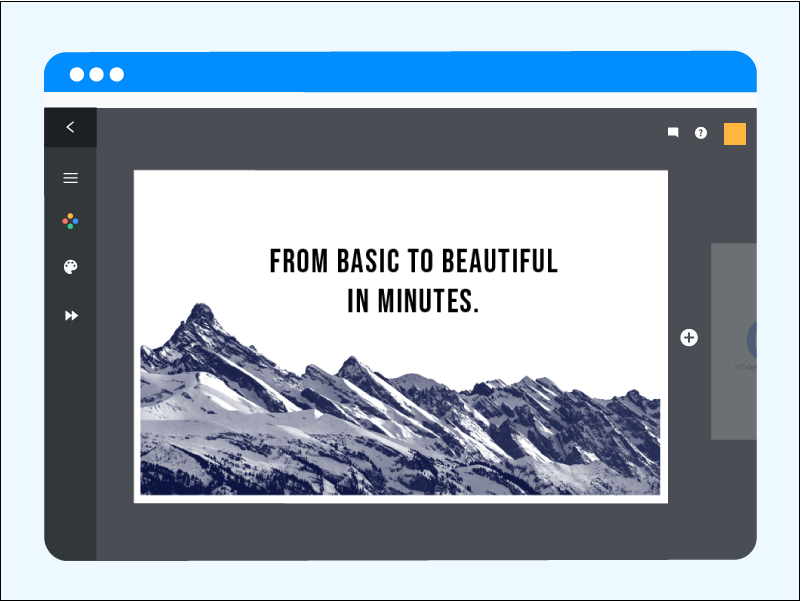Open help with the question mark icon
The height and width of the screenshot is (602, 801).
[x=701, y=131]
